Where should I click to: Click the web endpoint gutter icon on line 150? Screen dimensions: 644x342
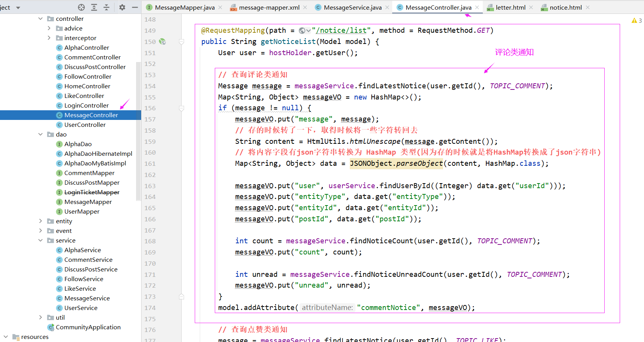163,42
